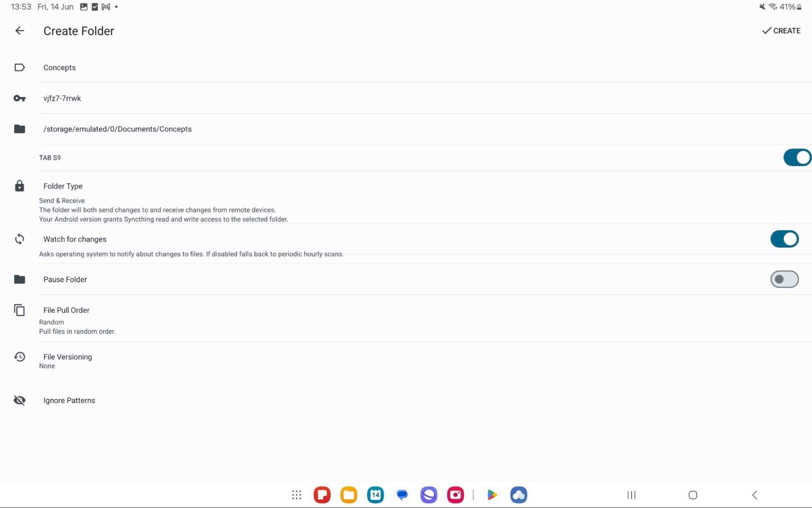Click the folder path directory icon
Screen dimensions: 812x508
[19, 129]
